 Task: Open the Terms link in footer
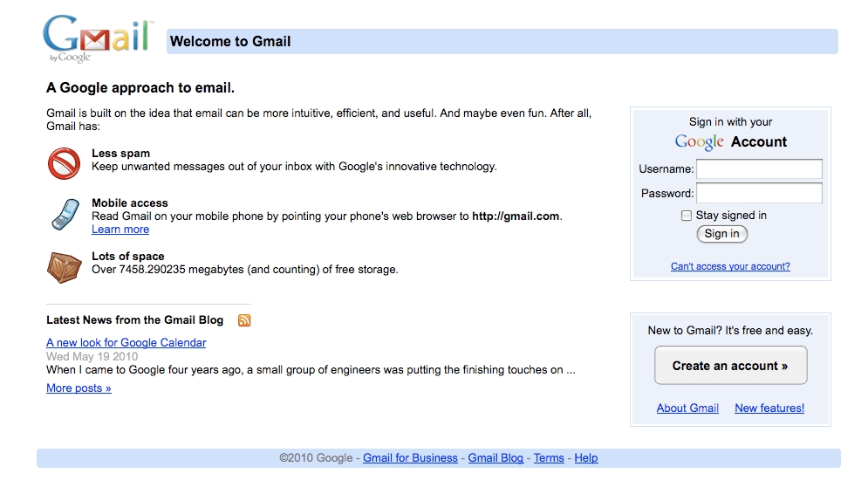click(549, 458)
